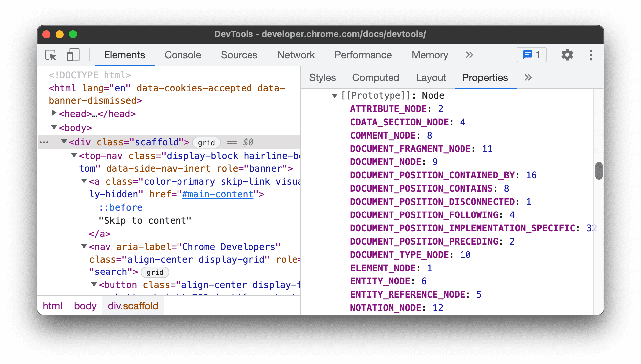Image resolution: width=641 pixels, height=364 pixels.
Task: Click the DevTools customize menu icon
Action: (x=591, y=55)
